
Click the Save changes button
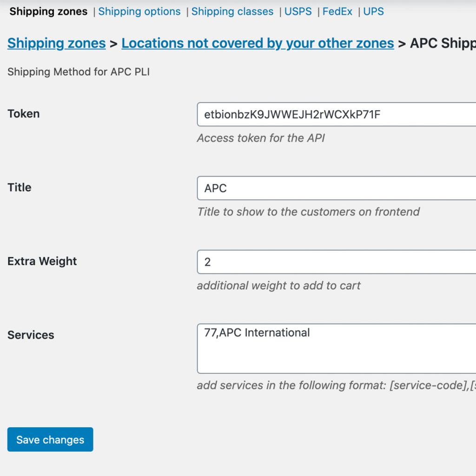point(50,440)
